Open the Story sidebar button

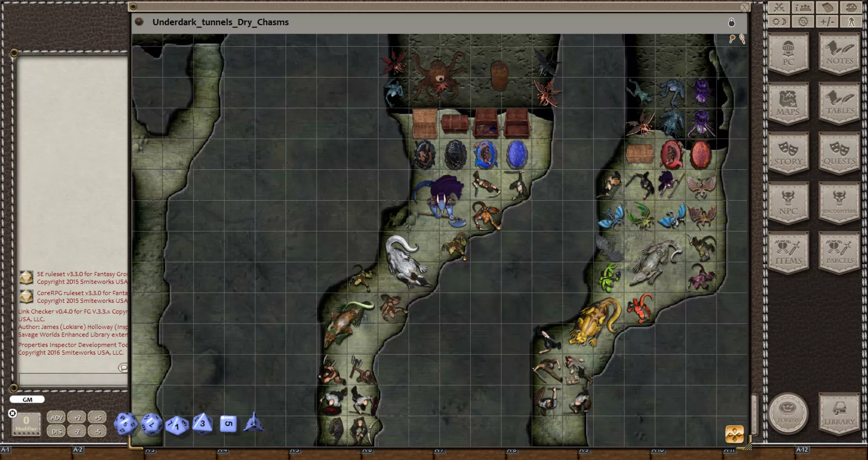[x=788, y=154]
